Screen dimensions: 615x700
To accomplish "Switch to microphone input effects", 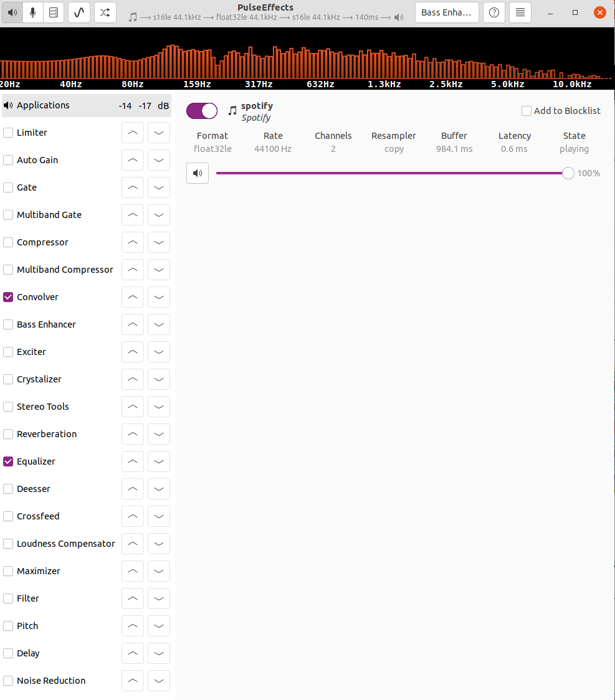I will [32, 12].
